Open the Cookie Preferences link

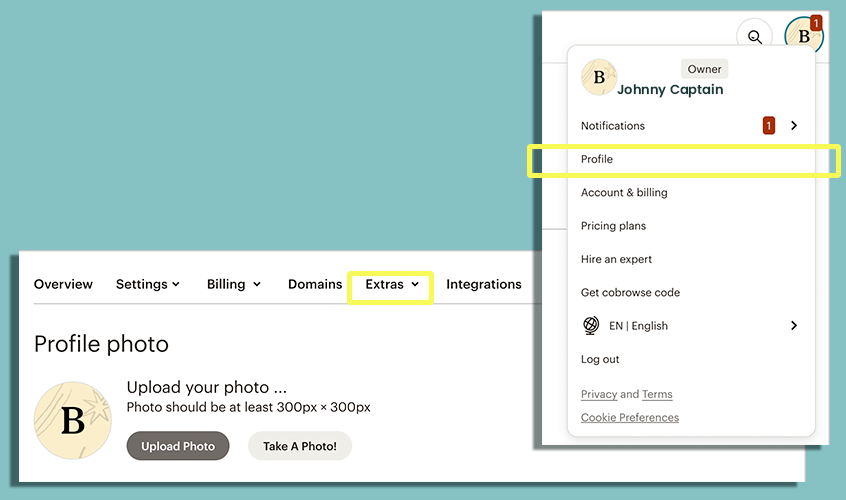click(629, 418)
